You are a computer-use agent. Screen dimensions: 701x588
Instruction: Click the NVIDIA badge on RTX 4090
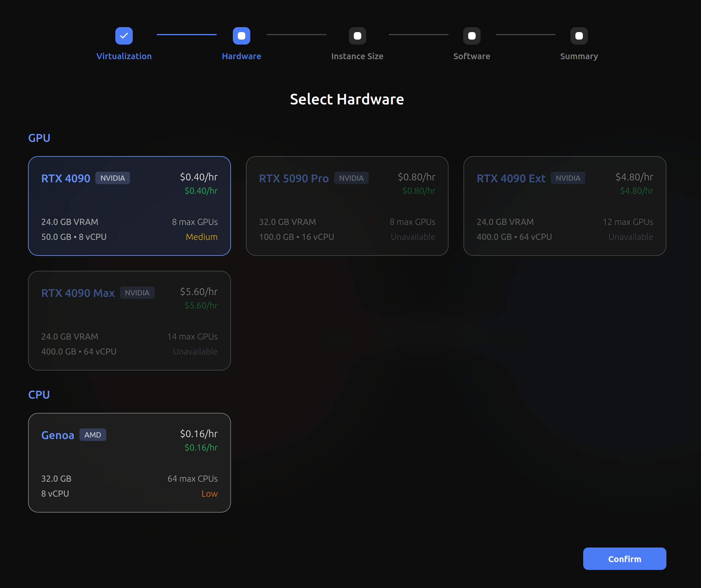113,178
